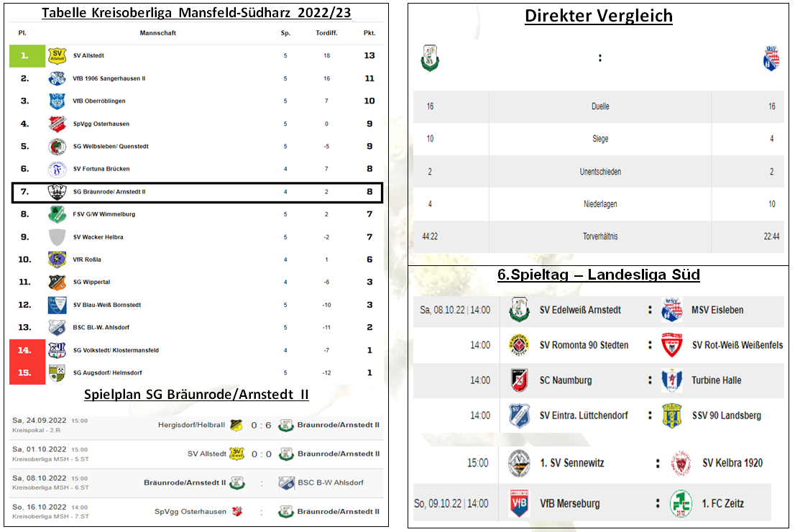Select the red 14. placement cell
The image size is (795, 532).
(27, 350)
